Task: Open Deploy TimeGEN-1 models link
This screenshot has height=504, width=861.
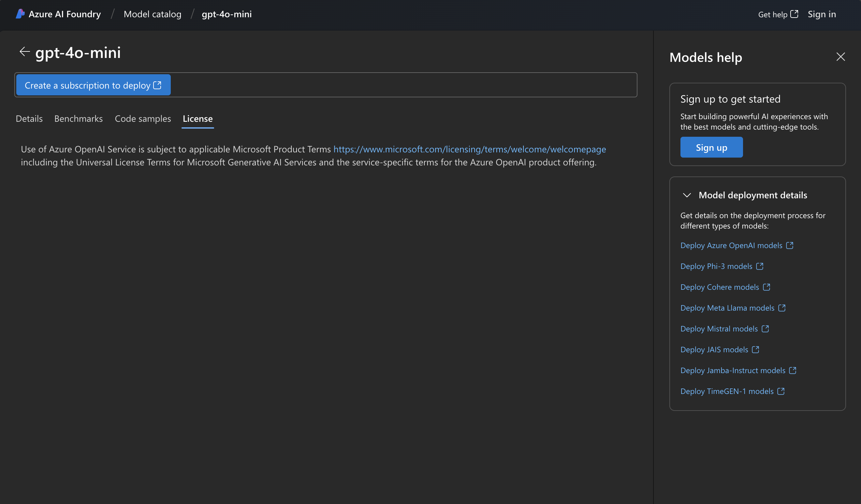Action: [x=727, y=391]
